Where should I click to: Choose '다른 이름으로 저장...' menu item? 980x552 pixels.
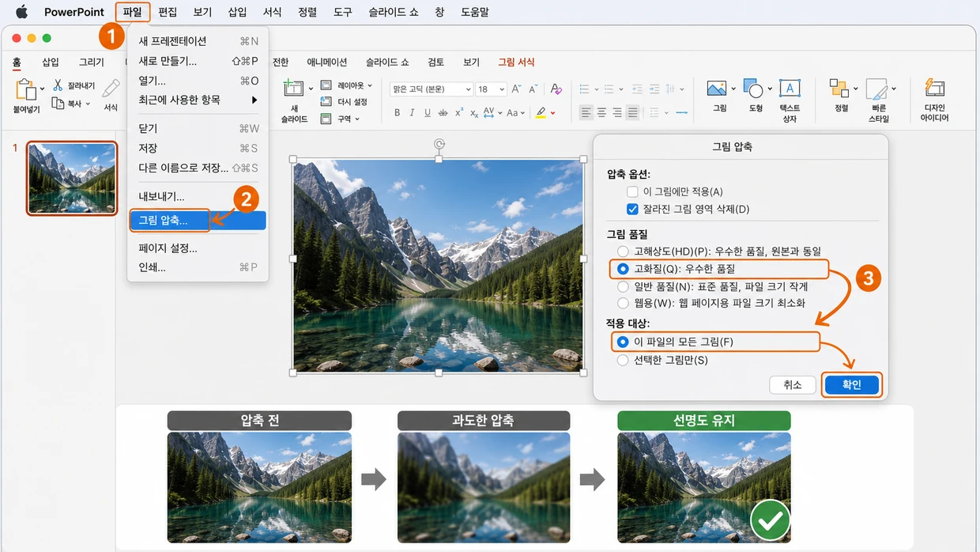pyautogui.click(x=197, y=168)
